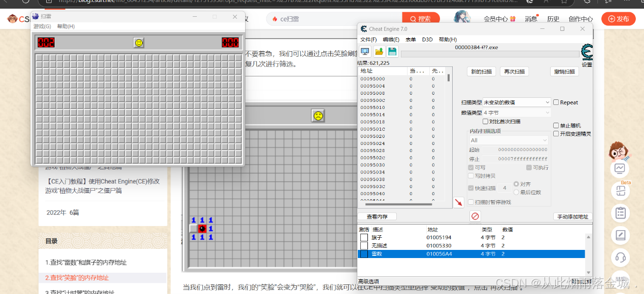The image size is (644, 294).
Task: Open 编辑(E) menu in Cheat Engine
Action: [391, 40]
